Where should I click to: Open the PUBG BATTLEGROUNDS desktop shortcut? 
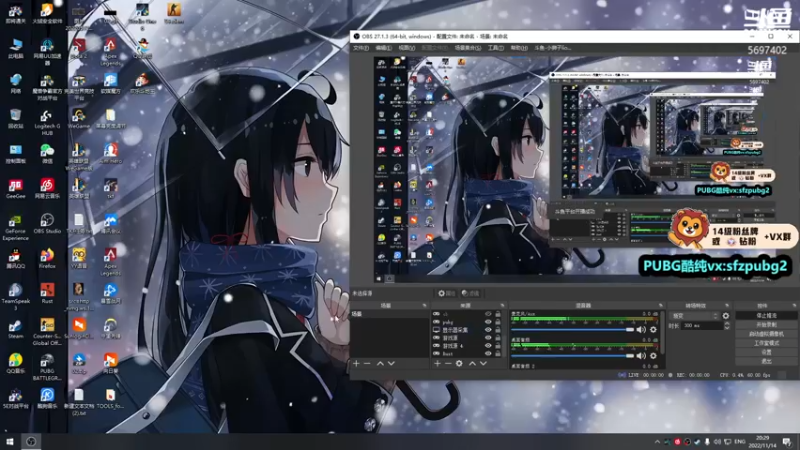pos(47,367)
